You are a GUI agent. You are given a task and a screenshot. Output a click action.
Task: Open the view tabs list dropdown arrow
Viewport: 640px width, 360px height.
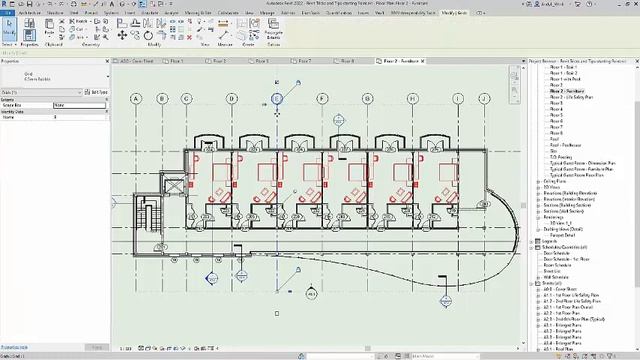tap(523, 61)
